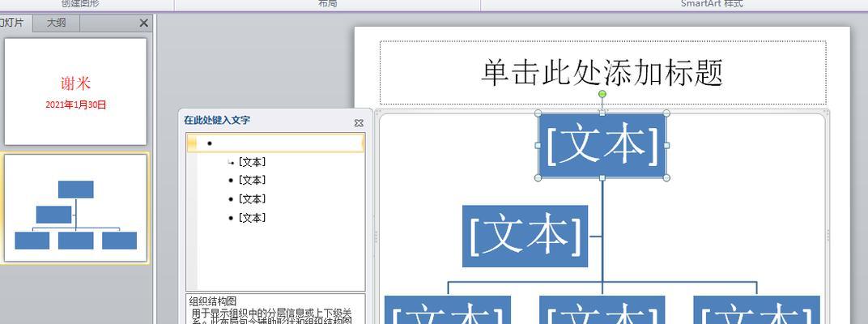The width and height of the screenshot is (868, 324).
Task: Click the right-middle resize handle of the selected box
Action: pos(666,145)
